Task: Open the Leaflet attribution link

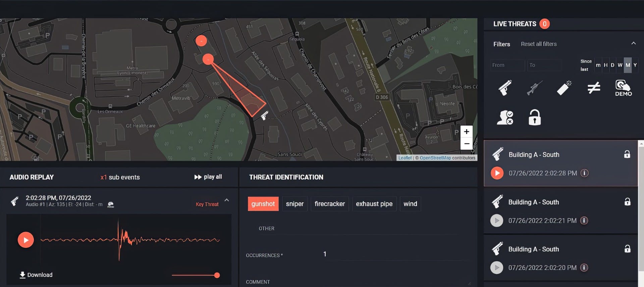Action: point(405,158)
